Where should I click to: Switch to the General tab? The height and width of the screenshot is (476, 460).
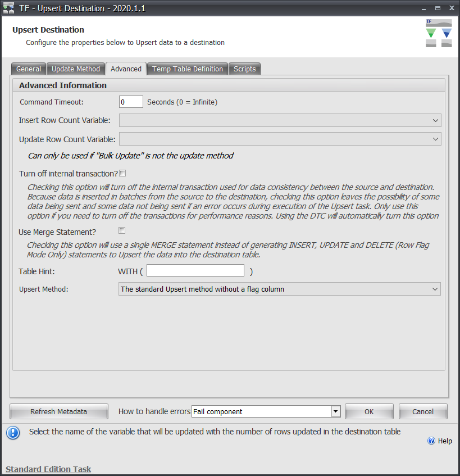point(28,69)
